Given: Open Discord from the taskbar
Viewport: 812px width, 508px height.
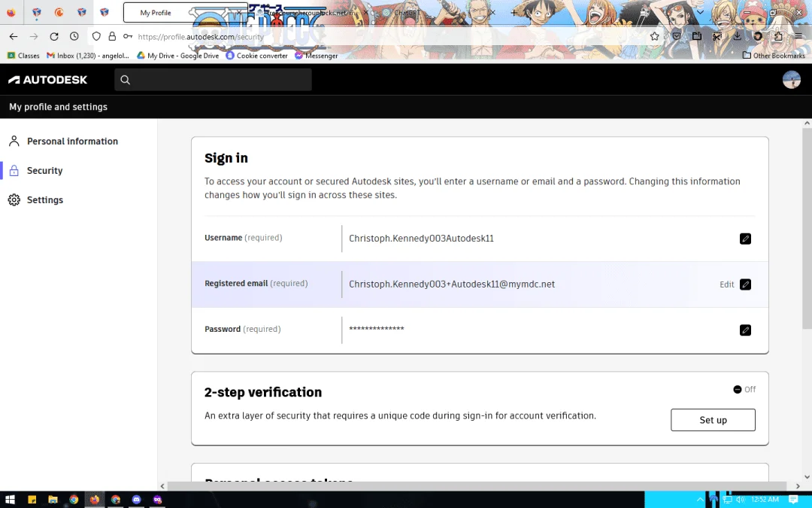Looking at the screenshot, I should [x=136, y=500].
